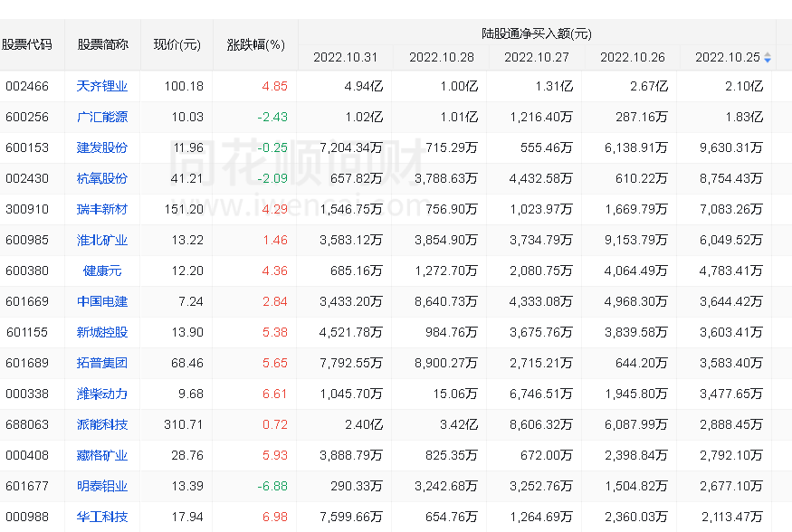Select stock code 000338
Screen dimensions: 792x532
(x=27, y=394)
